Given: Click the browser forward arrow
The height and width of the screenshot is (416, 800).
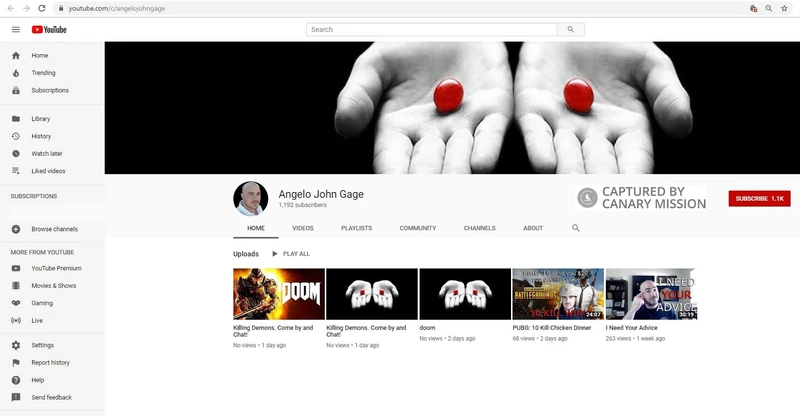Looking at the screenshot, I should pos(26,8).
